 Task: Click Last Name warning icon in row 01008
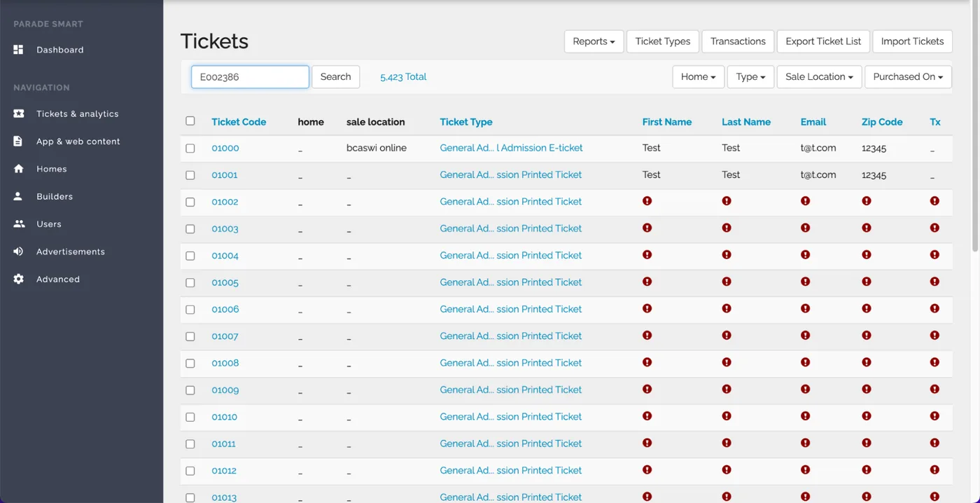(x=727, y=362)
